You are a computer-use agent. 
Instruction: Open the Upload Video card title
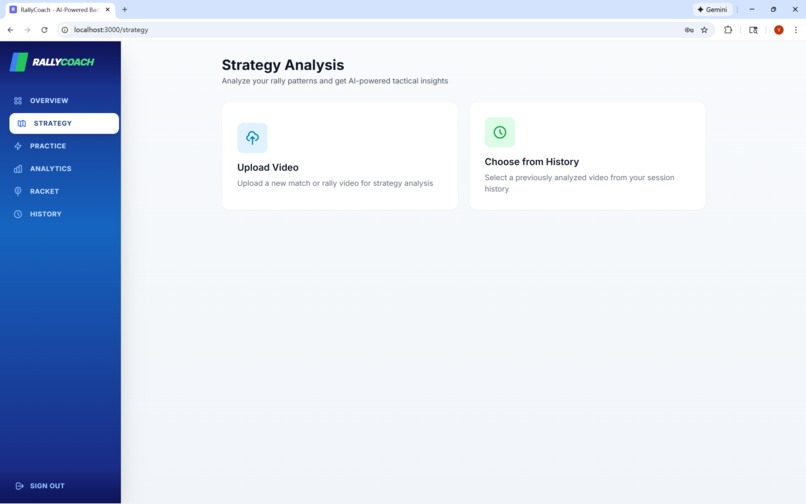click(x=268, y=168)
